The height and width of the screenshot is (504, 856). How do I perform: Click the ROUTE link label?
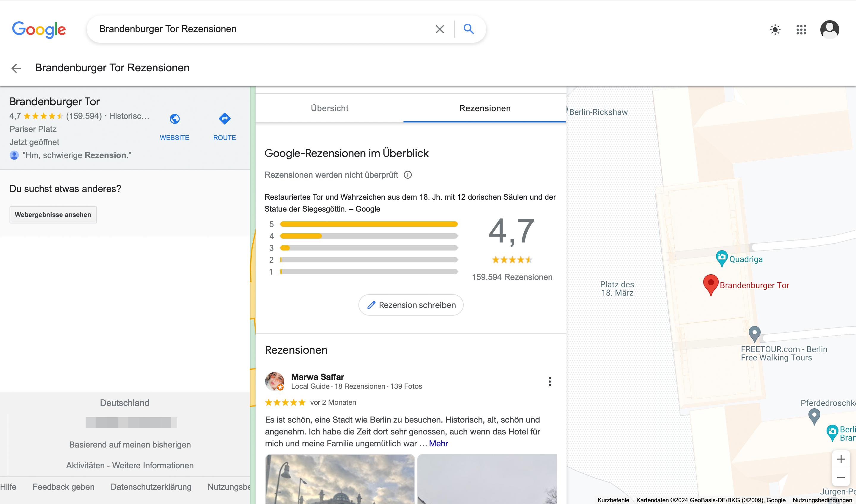click(x=224, y=138)
